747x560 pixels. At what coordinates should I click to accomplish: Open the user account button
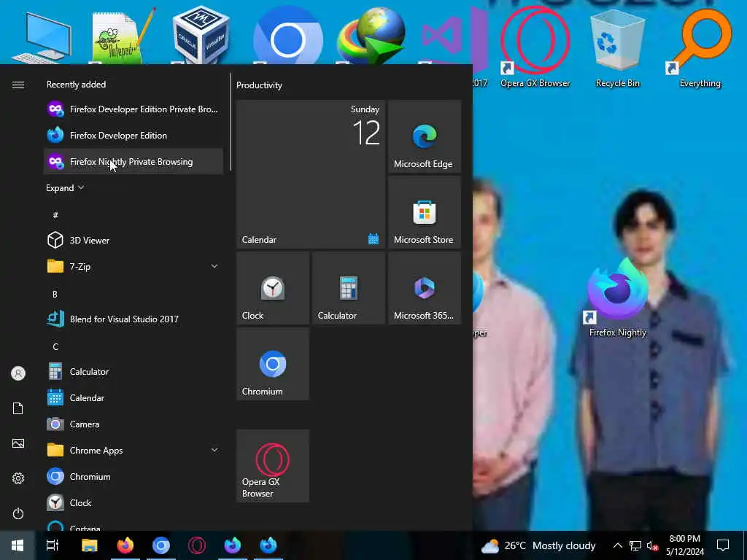(x=18, y=373)
